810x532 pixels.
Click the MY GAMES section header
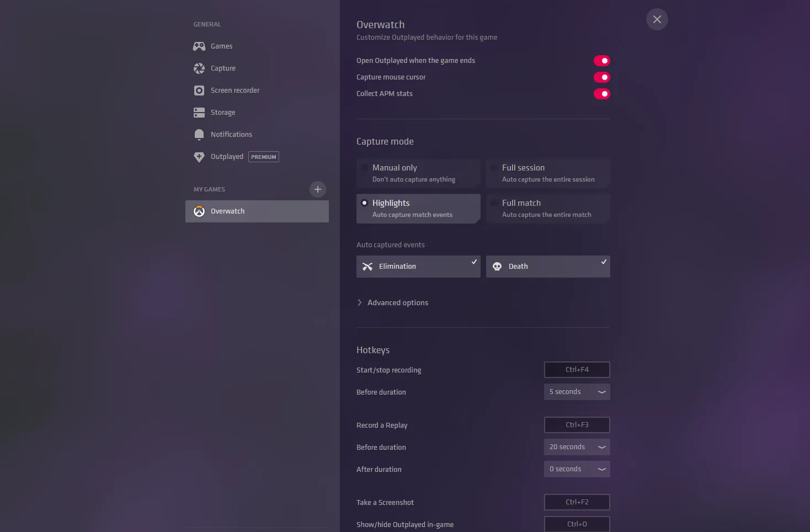tap(209, 189)
